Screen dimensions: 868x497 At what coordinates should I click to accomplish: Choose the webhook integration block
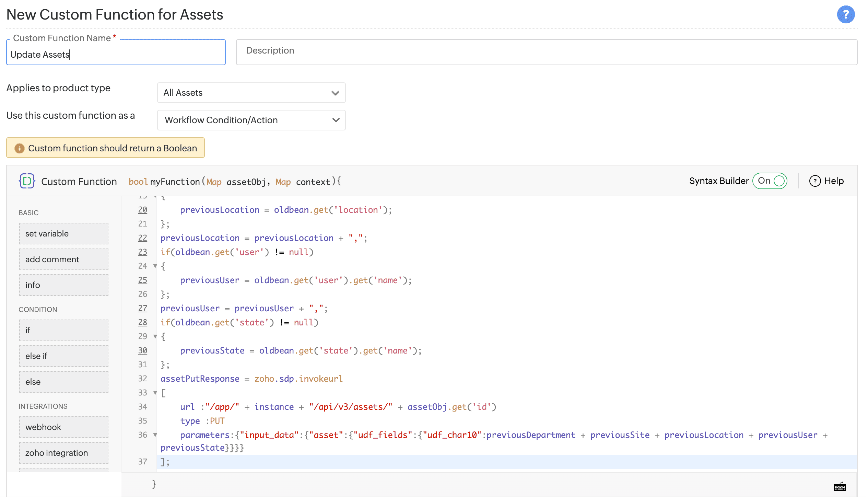(x=64, y=427)
